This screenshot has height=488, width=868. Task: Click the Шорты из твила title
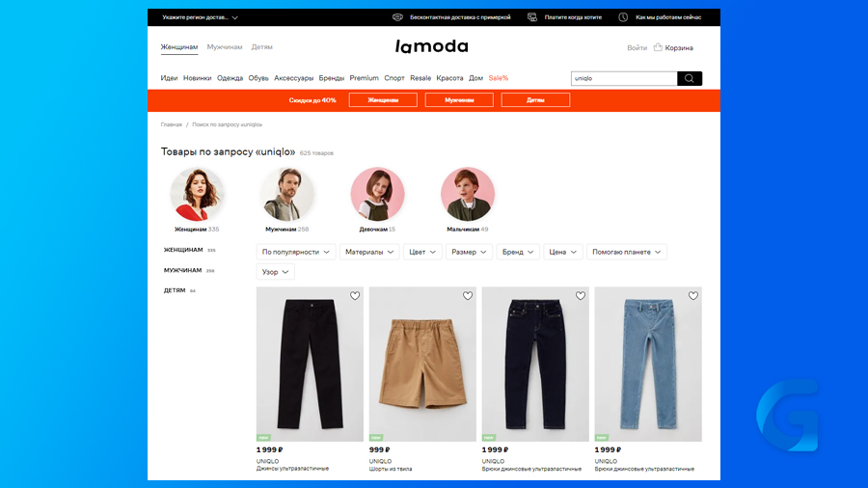pos(391,469)
